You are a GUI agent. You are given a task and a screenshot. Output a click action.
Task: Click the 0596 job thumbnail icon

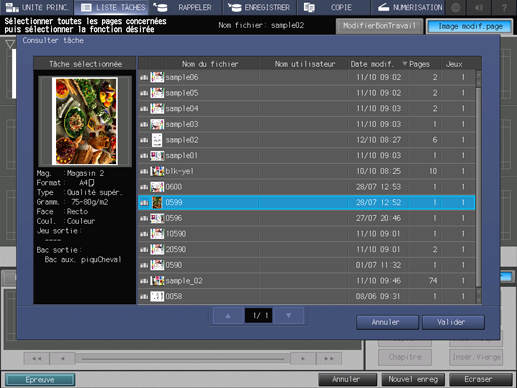click(x=157, y=218)
